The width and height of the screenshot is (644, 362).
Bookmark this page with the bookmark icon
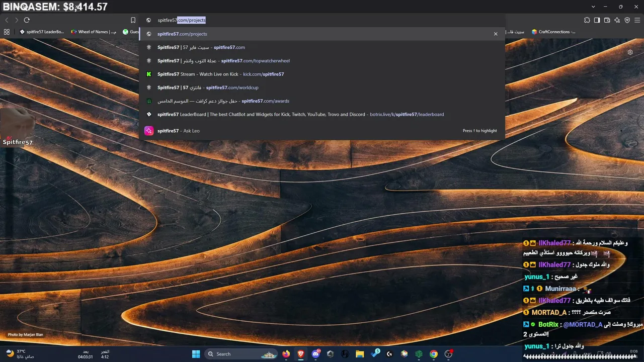tap(133, 20)
